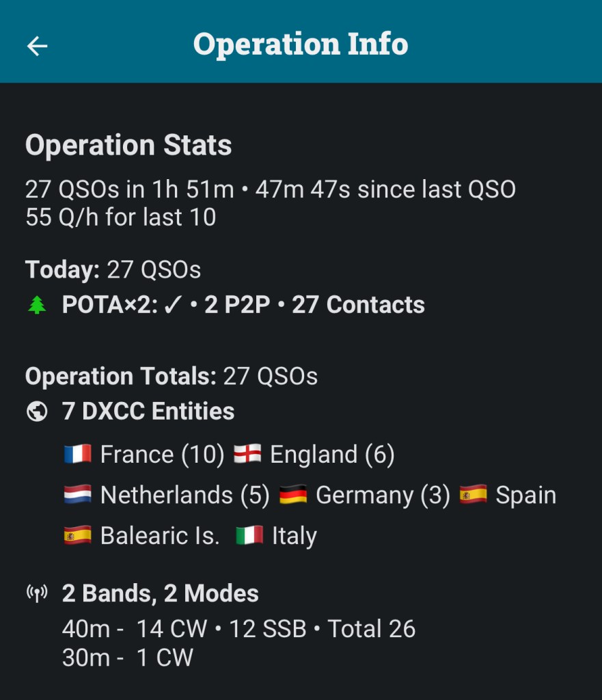602x700 pixels.
Task: Click the Operation Stats heading
Action: coord(128,146)
